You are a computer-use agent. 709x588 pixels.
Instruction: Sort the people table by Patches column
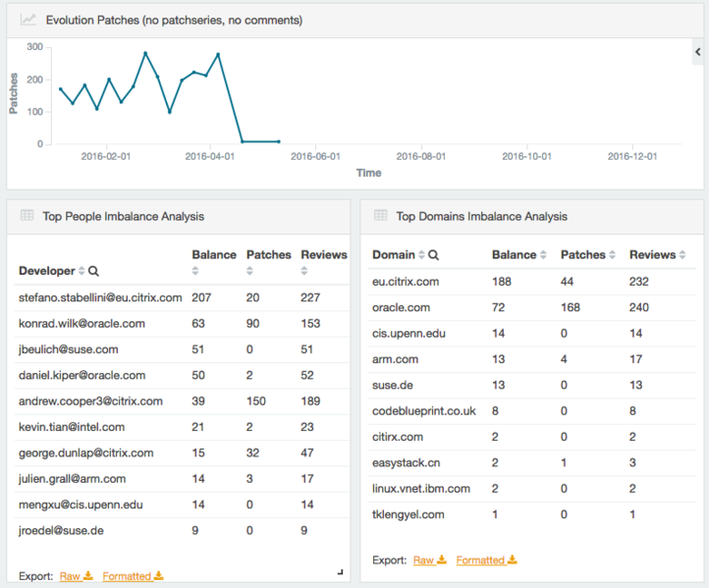point(250,271)
